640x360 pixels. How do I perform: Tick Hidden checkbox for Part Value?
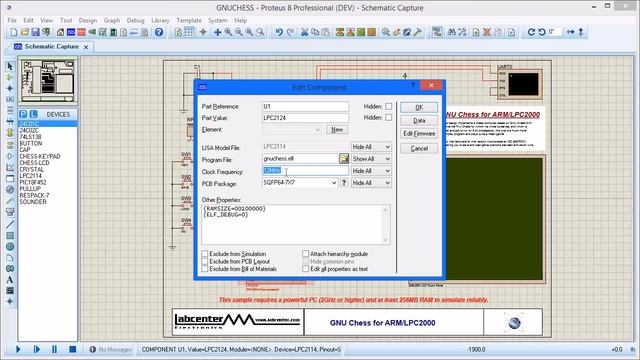(x=389, y=118)
